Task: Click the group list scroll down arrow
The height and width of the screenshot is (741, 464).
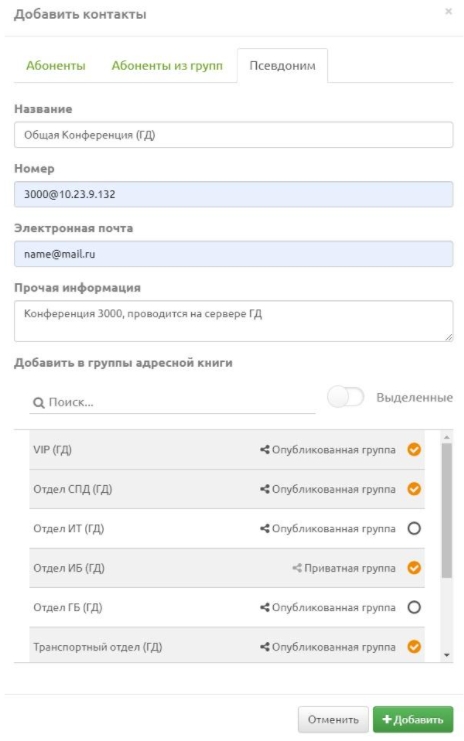Action: coord(447,655)
